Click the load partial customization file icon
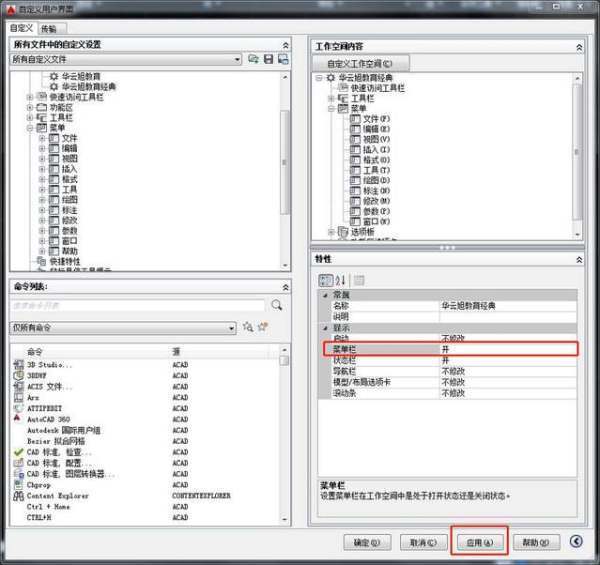 click(253, 59)
